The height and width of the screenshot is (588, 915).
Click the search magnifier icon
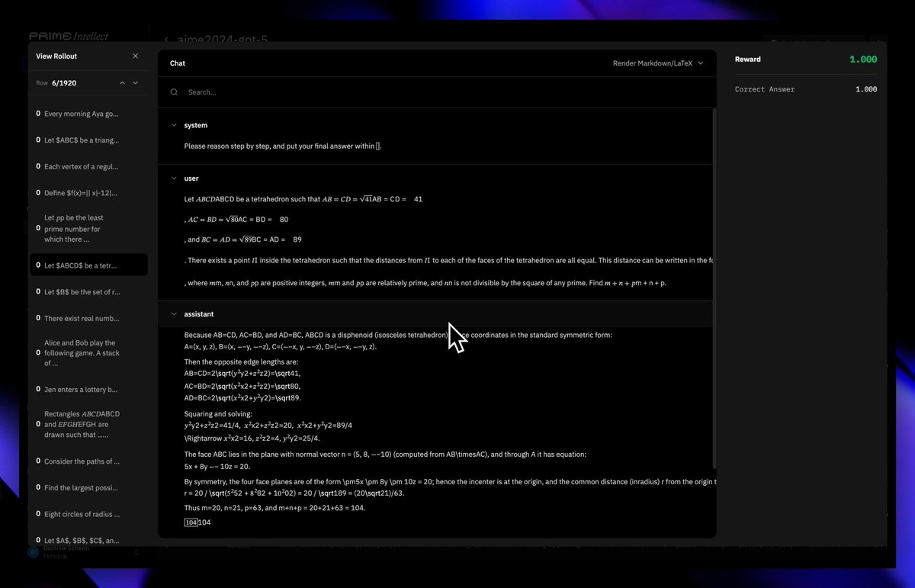tap(175, 92)
